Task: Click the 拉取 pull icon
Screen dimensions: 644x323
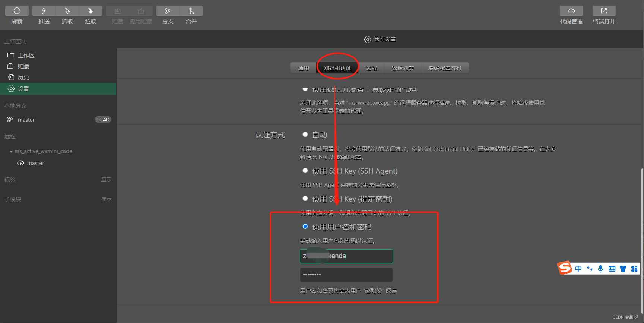Action: click(x=91, y=11)
